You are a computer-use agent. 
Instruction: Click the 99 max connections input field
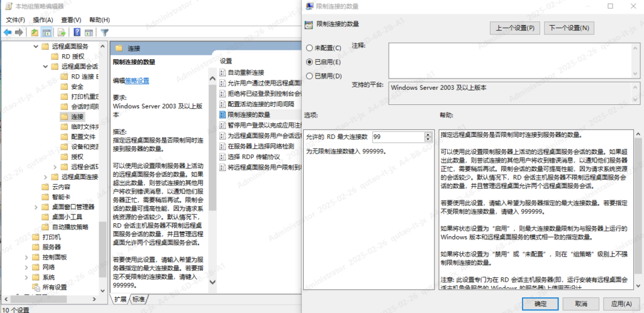tap(398, 137)
